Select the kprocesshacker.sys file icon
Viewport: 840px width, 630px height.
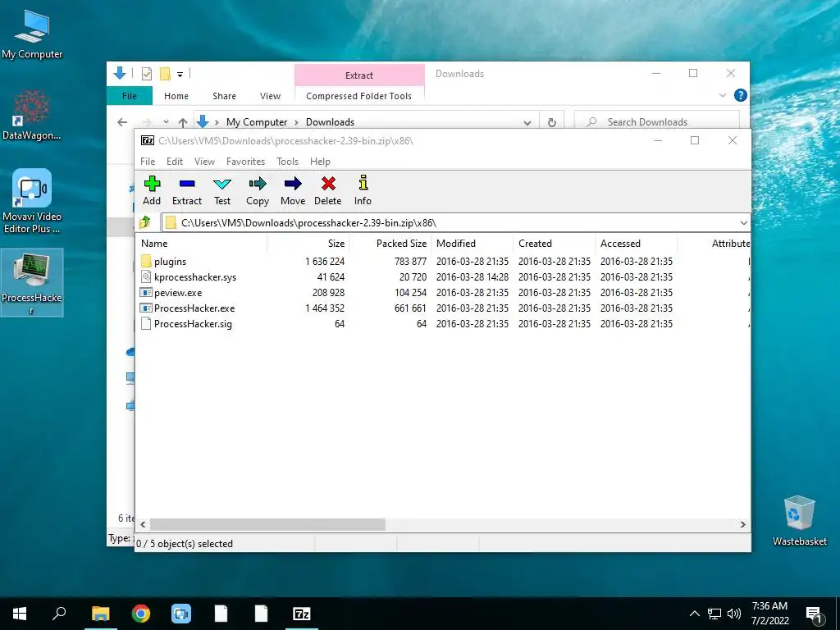(x=146, y=277)
